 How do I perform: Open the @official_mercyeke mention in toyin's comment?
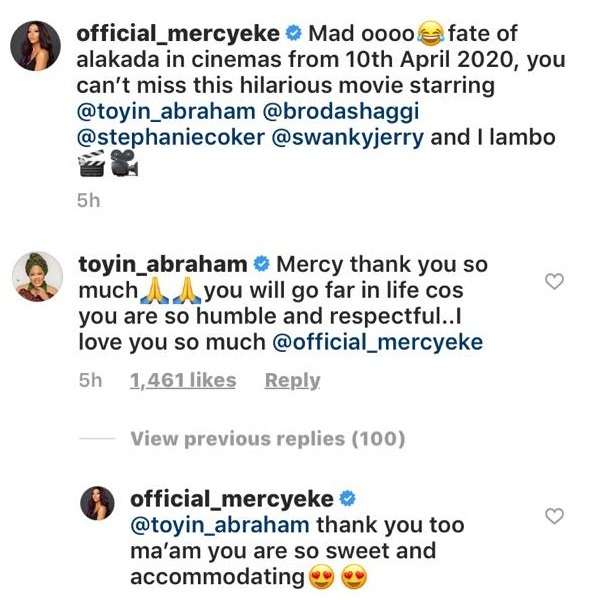[383, 342]
